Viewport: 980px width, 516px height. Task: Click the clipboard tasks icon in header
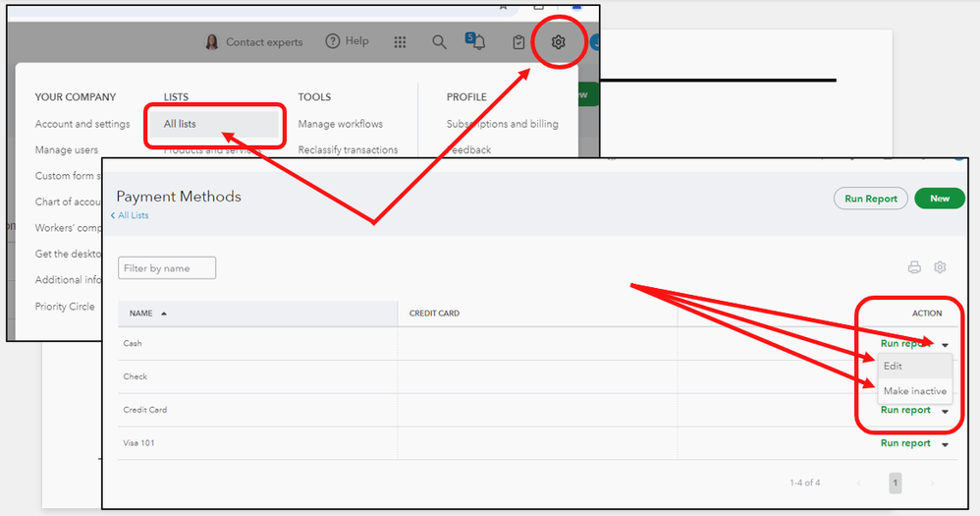518,42
